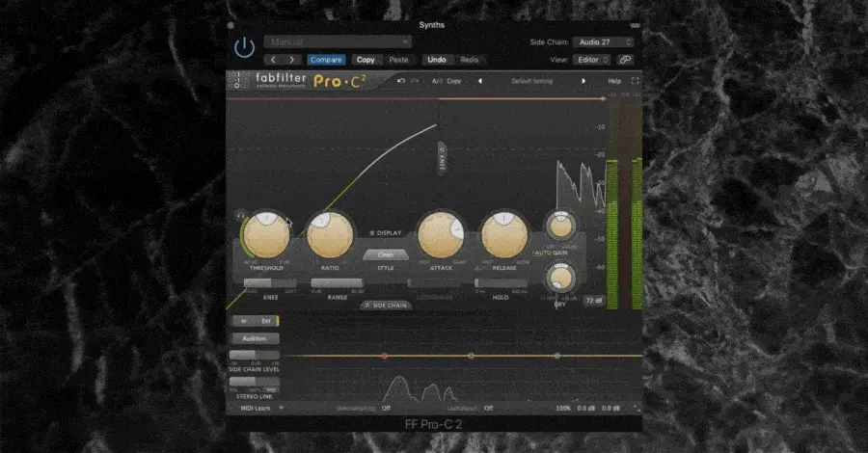Click the Knee handle on the display
The image size is (868, 453).
point(442,159)
